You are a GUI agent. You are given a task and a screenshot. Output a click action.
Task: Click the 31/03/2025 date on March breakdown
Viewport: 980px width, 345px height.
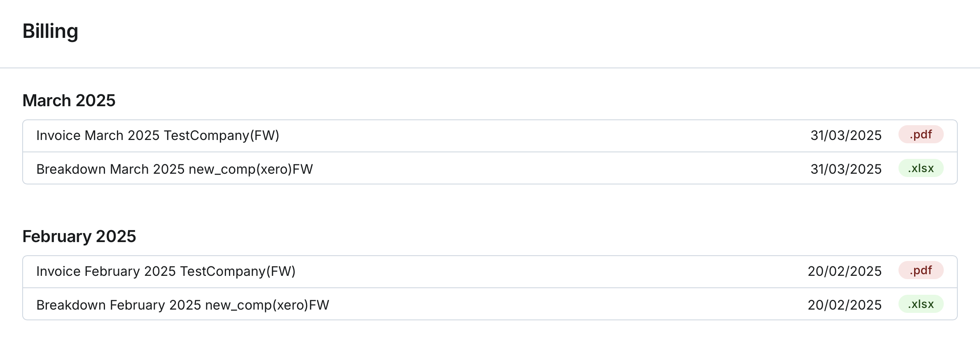tap(846, 169)
